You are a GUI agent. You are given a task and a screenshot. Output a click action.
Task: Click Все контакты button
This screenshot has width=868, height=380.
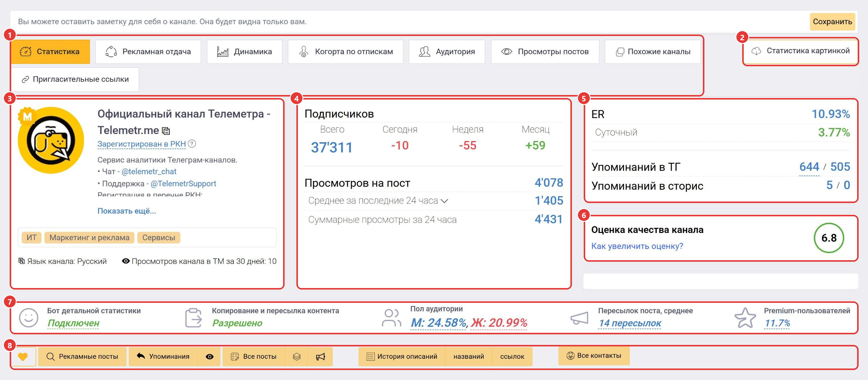point(594,356)
